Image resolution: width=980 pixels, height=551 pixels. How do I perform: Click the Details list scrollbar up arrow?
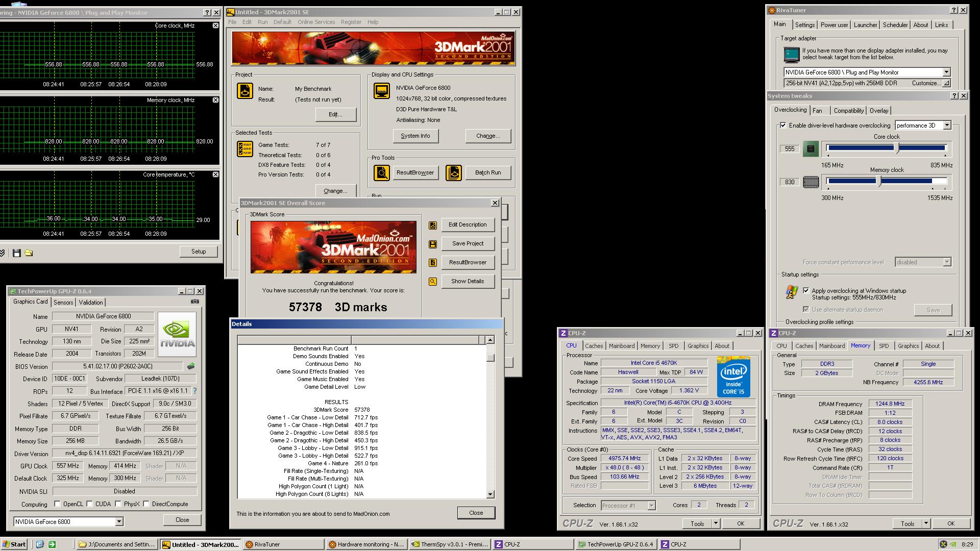pyautogui.click(x=490, y=340)
